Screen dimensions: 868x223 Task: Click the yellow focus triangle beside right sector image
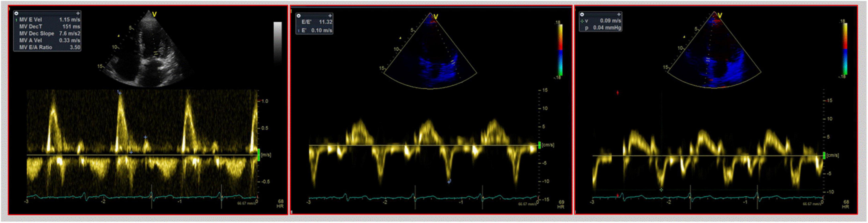tap(684, 37)
